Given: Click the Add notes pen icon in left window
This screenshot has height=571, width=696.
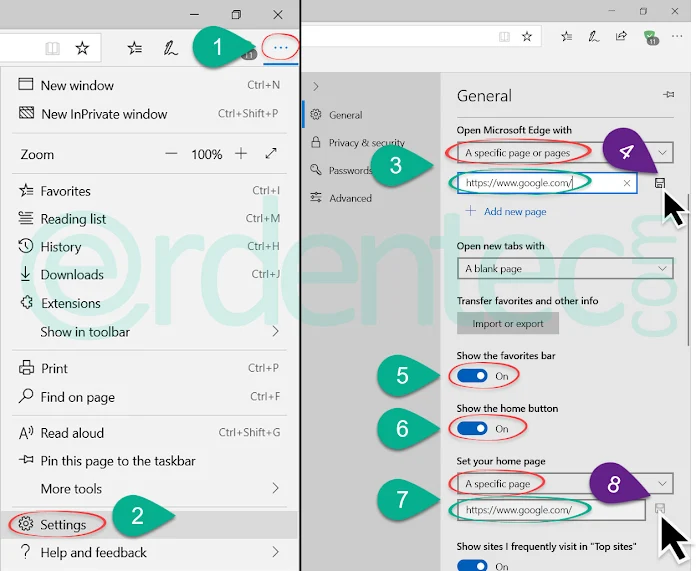Looking at the screenshot, I should [x=170, y=48].
